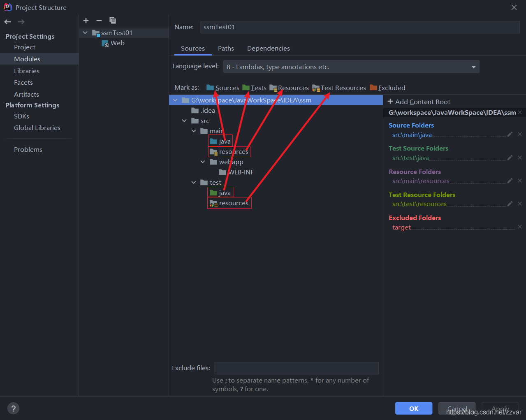Select the Web facet under ssmTest01

point(117,43)
